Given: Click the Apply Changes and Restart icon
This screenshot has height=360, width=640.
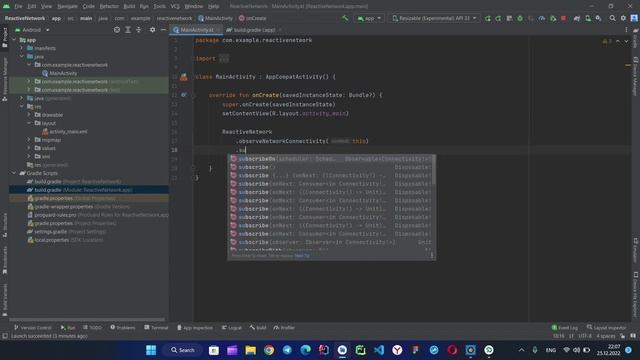Looking at the screenshot, I should point(498,18).
